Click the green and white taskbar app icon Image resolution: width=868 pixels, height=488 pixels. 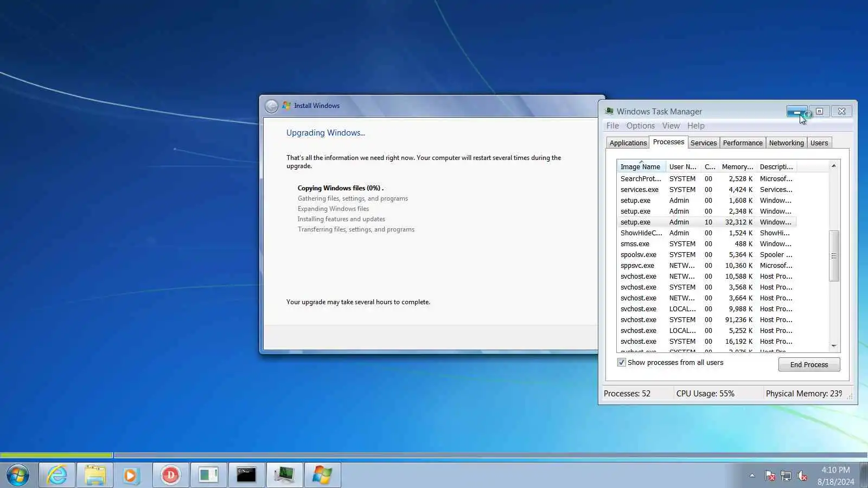click(x=208, y=475)
